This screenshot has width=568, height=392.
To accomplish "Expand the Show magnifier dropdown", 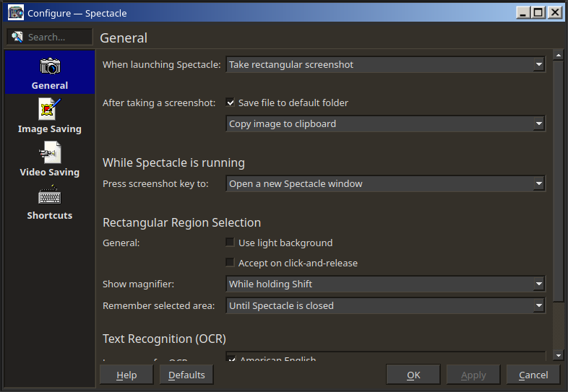I will [385, 284].
